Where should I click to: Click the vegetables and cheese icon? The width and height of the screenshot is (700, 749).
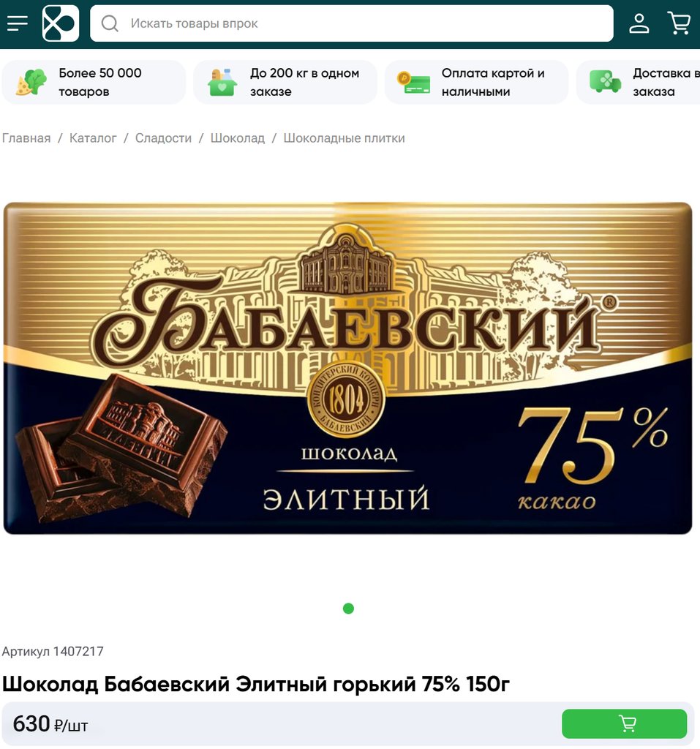pos(31,82)
